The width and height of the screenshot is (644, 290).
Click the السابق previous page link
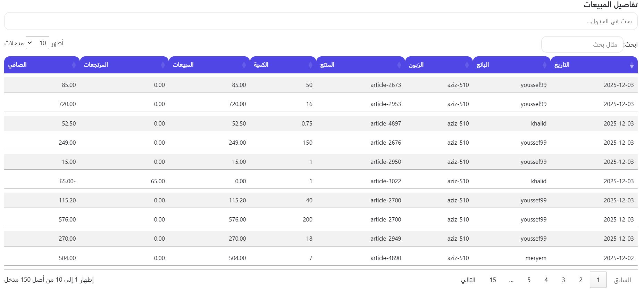622,280
